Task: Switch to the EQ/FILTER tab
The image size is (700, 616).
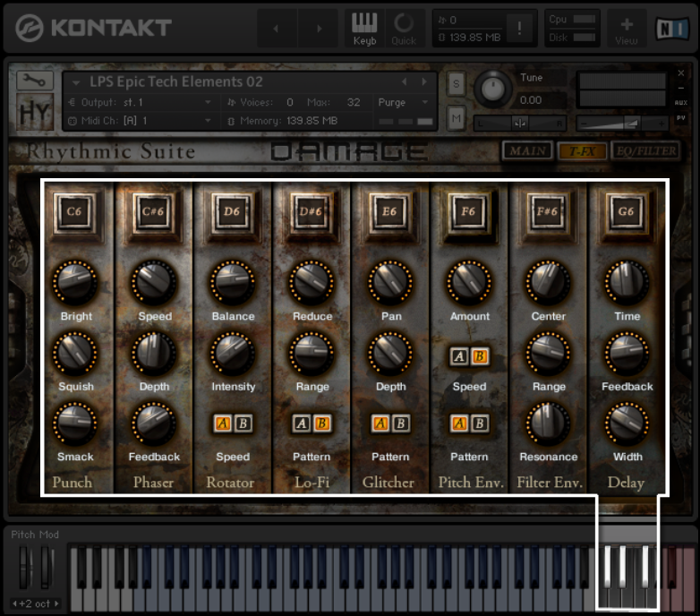Action: click(646, 151)
